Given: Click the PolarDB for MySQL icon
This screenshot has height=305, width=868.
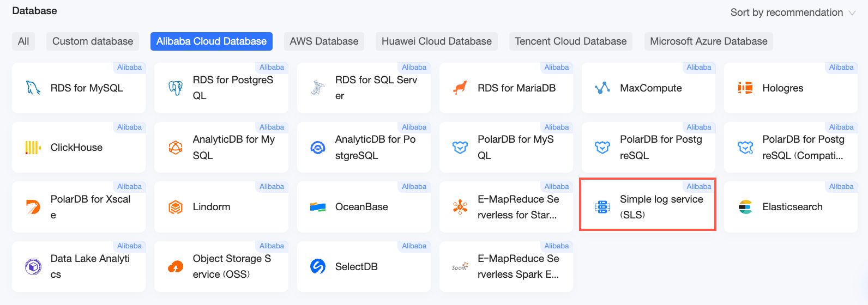Looking at the screenshot, I should (460, 148).
